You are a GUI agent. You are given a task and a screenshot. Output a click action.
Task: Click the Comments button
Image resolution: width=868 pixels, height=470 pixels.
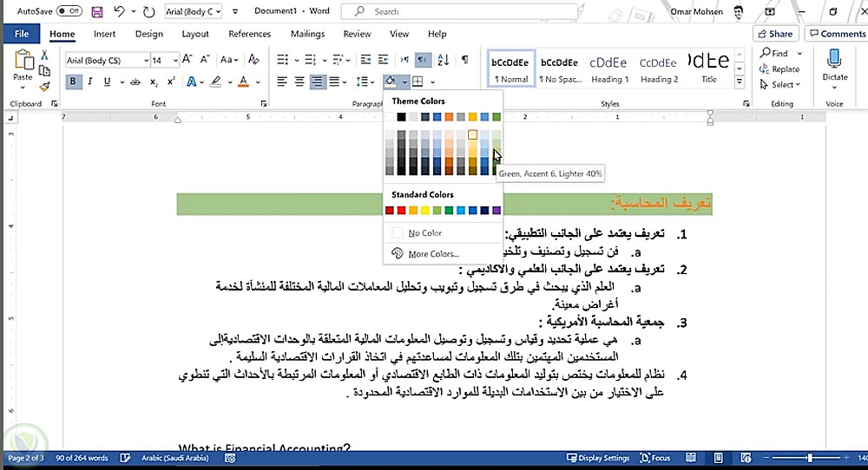837,34
